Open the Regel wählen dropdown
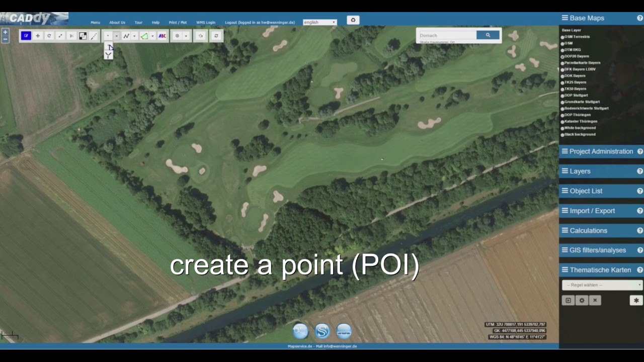Image resolution: width=644 pixels, height=362 pixels. tap(602, 285)
